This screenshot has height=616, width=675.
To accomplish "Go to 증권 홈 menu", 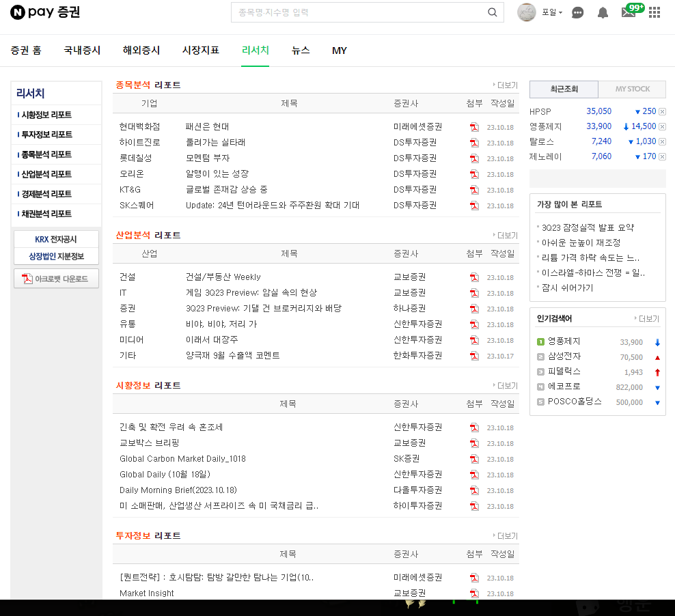I will [x=26, y=51].
